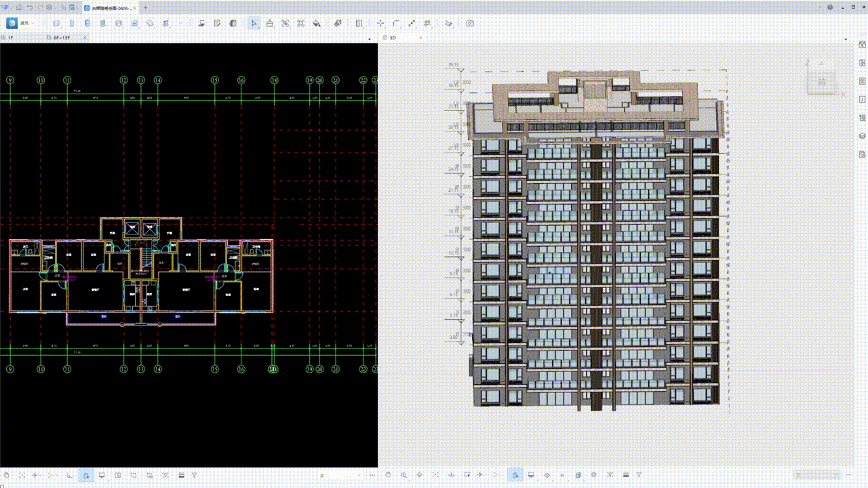Image resolution: width=868 pixels, height=488 pixels.
Task: Select the pan hand tool in 3D view
Action: coord(389,475)
